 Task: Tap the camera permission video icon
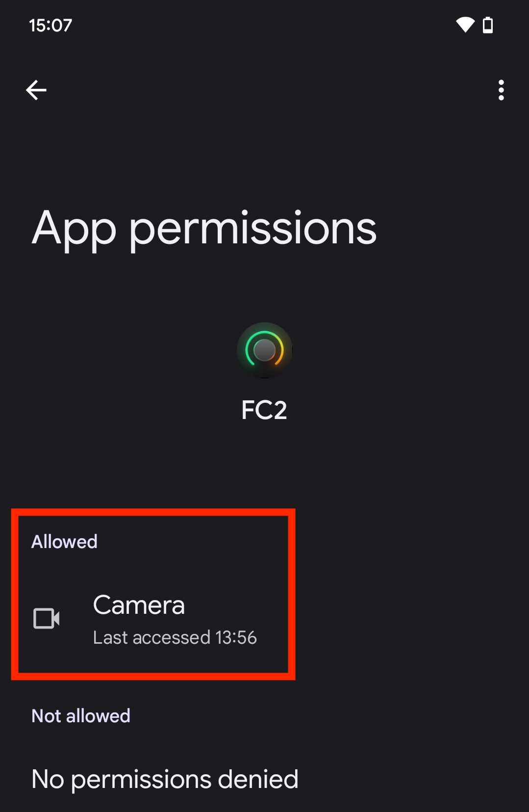[47, 618]
